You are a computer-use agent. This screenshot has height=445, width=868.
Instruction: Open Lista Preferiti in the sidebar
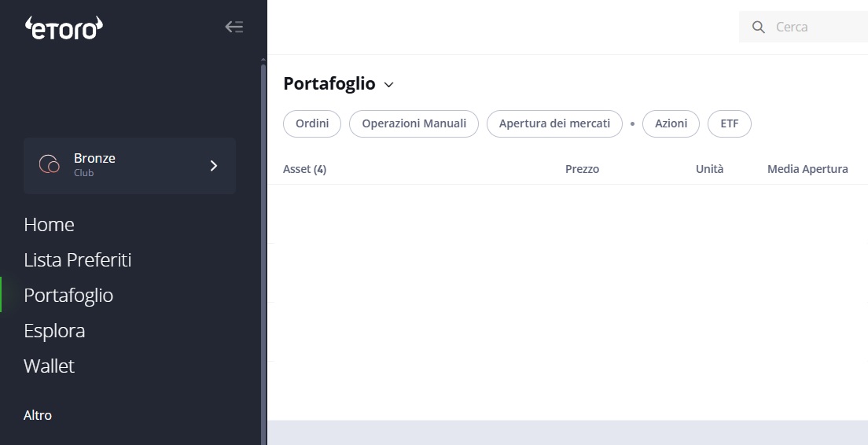[x=78, y=259]
